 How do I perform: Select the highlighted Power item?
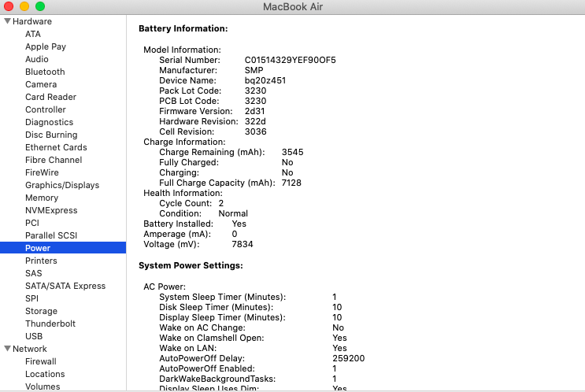tap(63, 248)
